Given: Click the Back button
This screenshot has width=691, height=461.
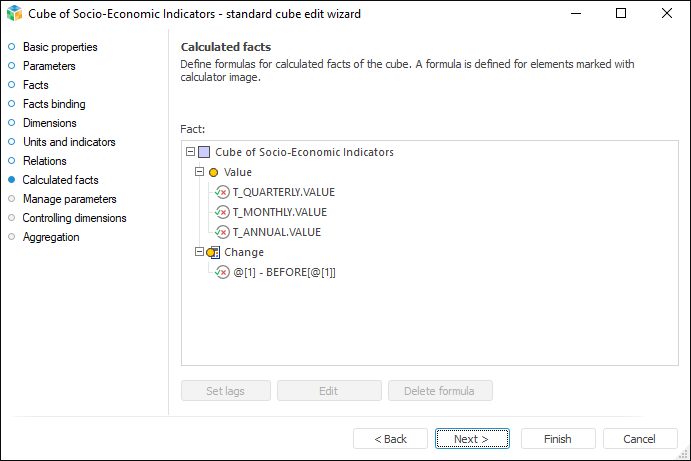Looking at the screenshot, I should tap(390, 439).
